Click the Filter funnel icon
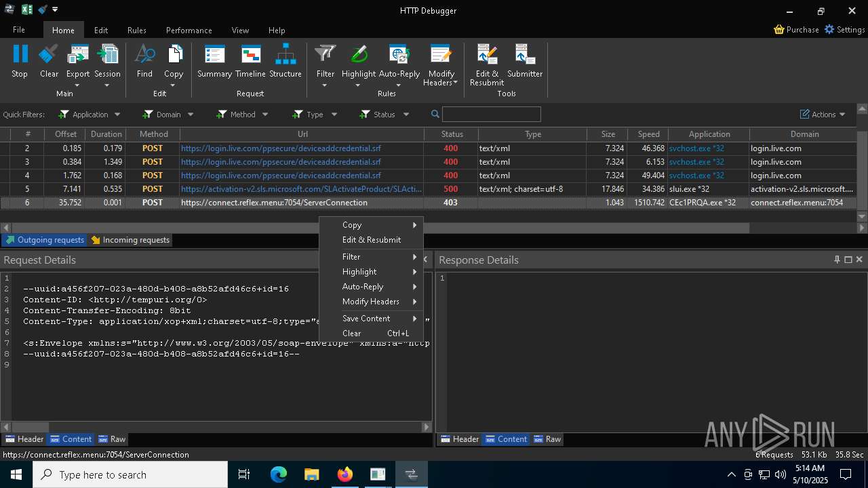 (325, 55)
